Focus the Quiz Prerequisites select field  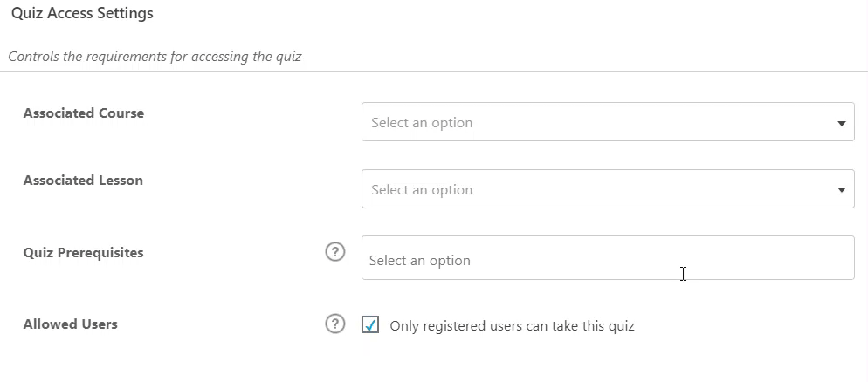[607, 258]
